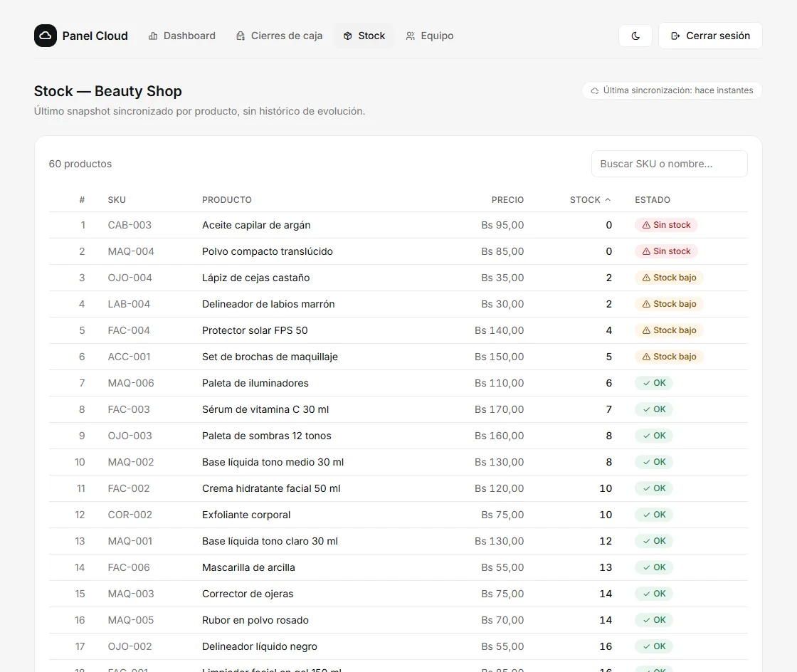Screen dimensions: 797x672
Task: Click the Última sincronización status badge text
Action: [x=678, y=90]
